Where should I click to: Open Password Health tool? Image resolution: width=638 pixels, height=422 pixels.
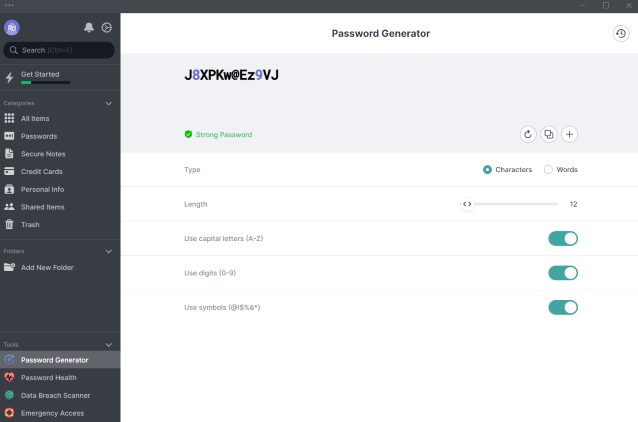[x=48, y=378]
